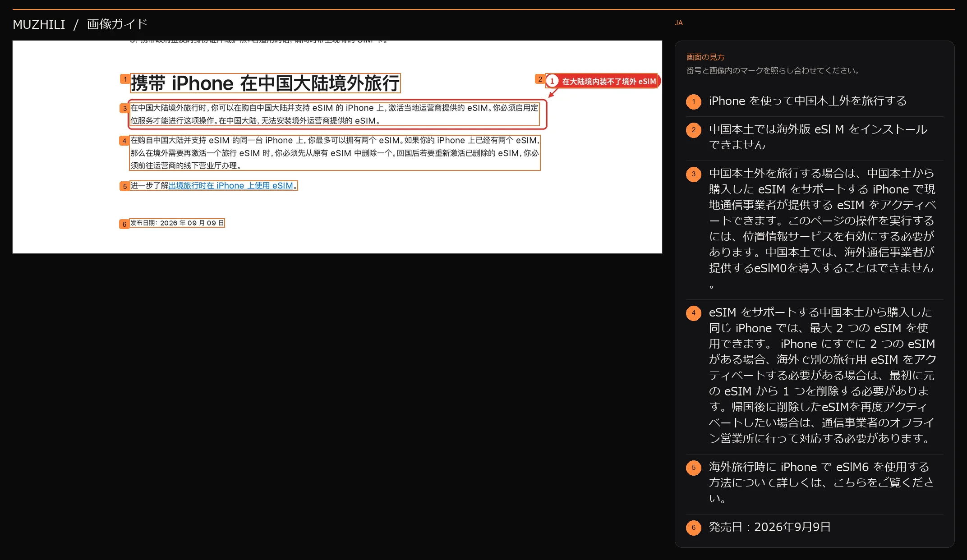Click the MUZHILI site title
The image size is (967, 560).
click(39, 24)
